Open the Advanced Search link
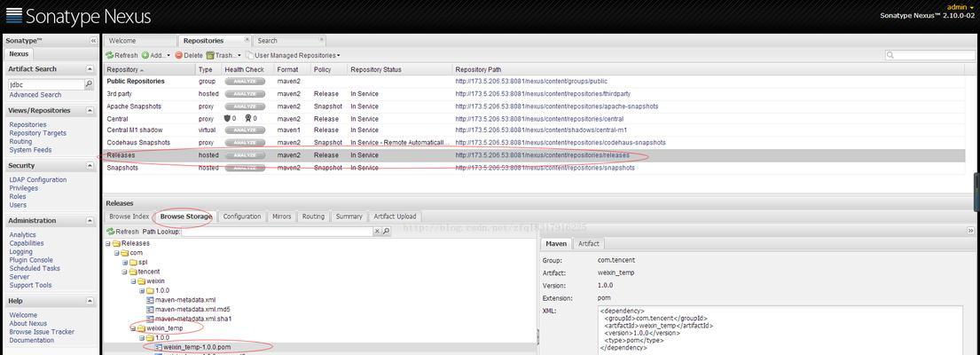The height and width of the screenshot is (355, 980). coord(35,95)
